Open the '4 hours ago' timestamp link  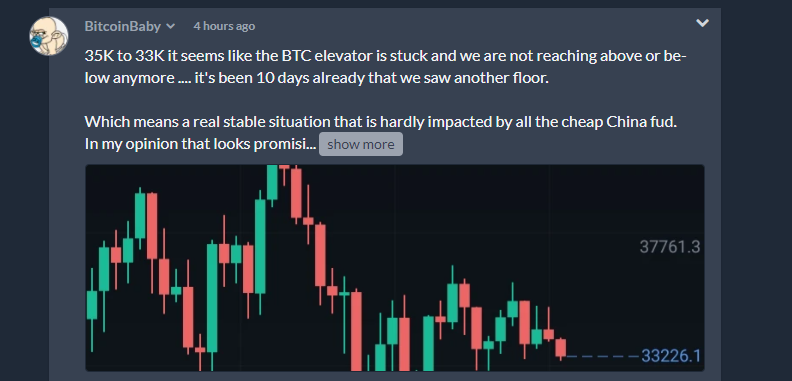click(x=224, y=26)
